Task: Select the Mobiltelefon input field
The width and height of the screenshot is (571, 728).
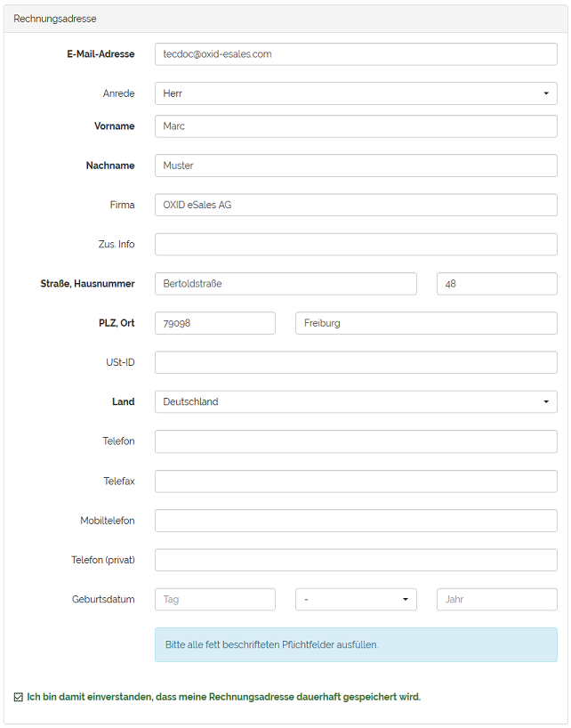Action: [x=356, y=521]
